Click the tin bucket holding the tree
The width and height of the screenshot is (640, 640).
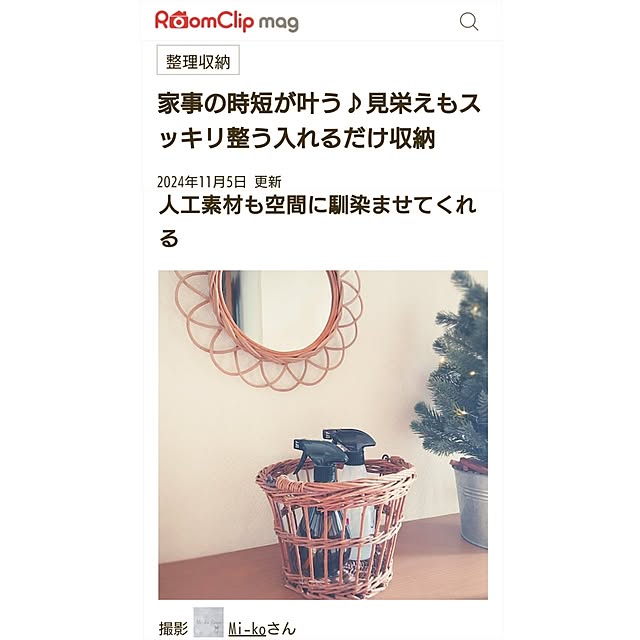(x=471, y=504)
